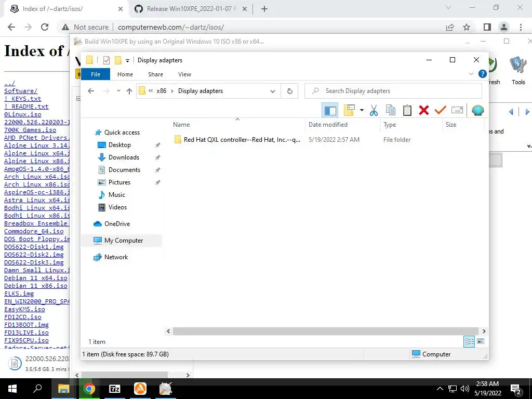This screenshot has width=532, height=399.
Task: Click the blue Help question mark icon
Action: pyautogui.click(x=482, y=74)
